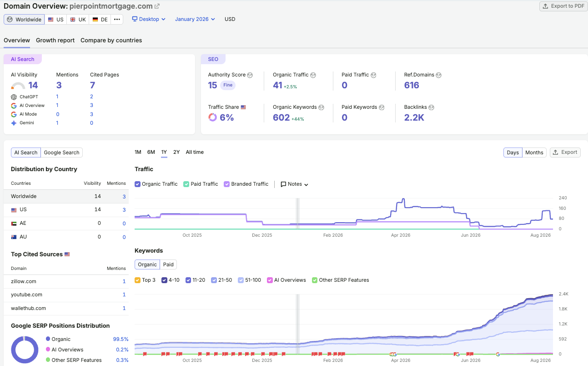Screen dimensions: 588x366
Task: Select the 2Y time range
Action: 176,152
